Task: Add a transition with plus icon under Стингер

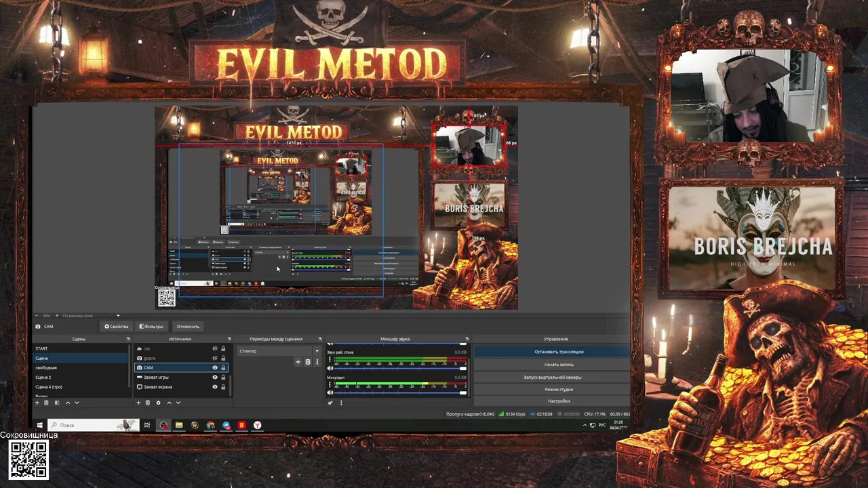Action: click(x=298, y=362)
